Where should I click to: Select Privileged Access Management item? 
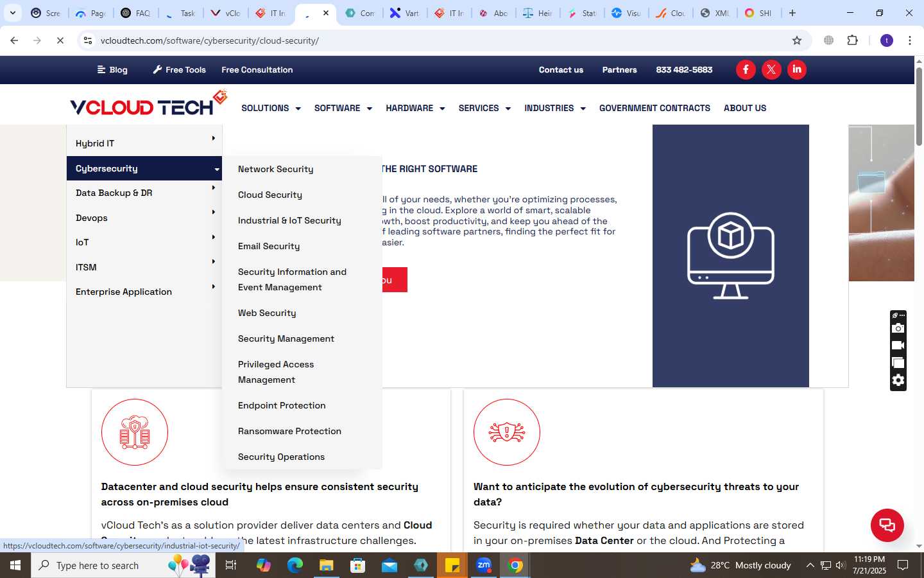[x=276, y=372]
